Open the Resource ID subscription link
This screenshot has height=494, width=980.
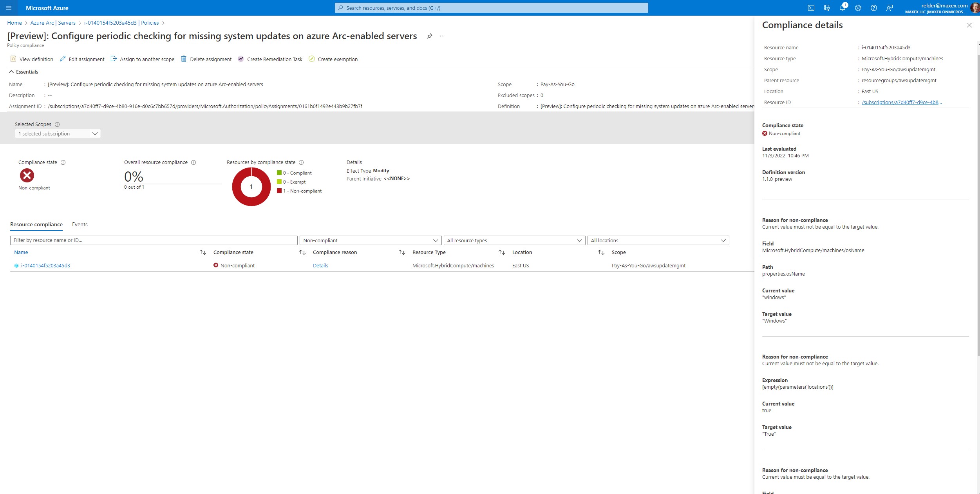[900, 102]
